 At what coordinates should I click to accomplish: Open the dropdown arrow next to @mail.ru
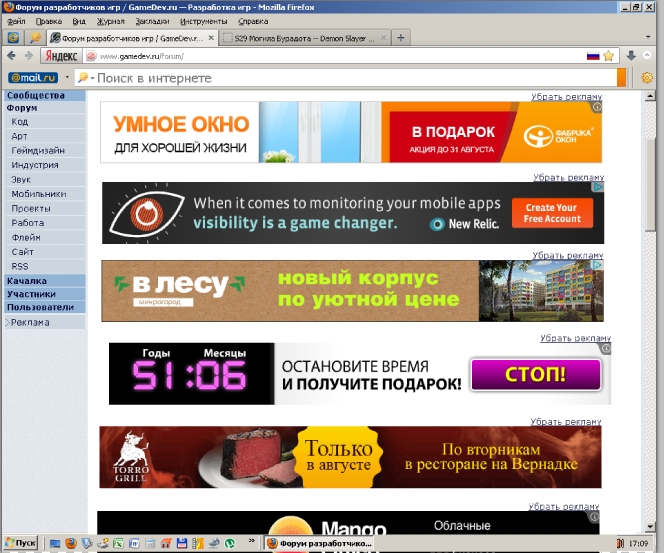tap(67, 77)
